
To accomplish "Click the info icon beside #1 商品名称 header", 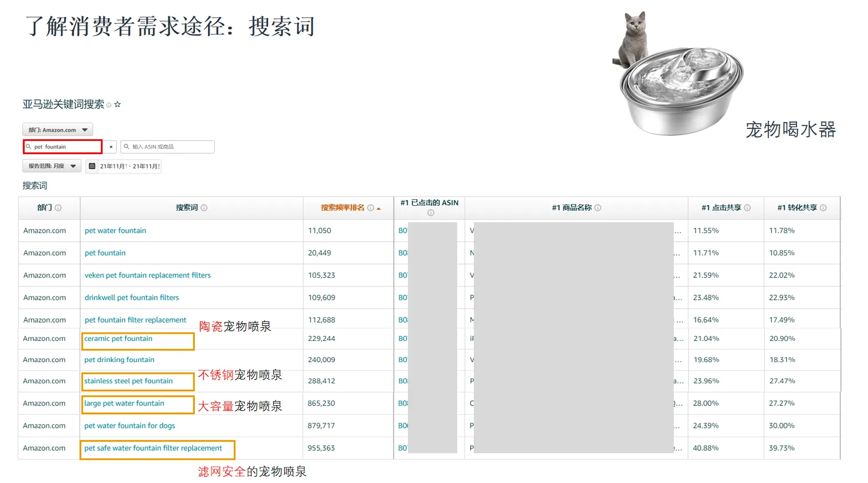I will (x=598, y=207).
